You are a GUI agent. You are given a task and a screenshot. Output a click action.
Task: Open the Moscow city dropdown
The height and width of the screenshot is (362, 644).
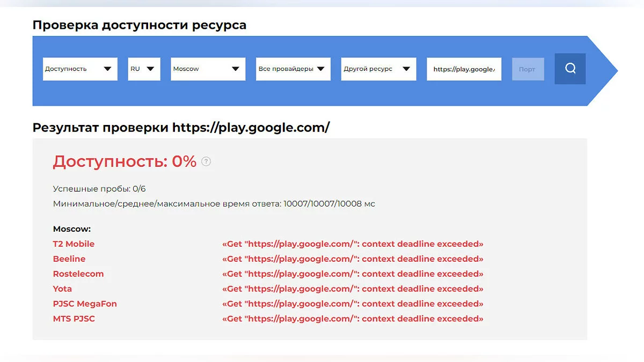[x=208, y=69]
